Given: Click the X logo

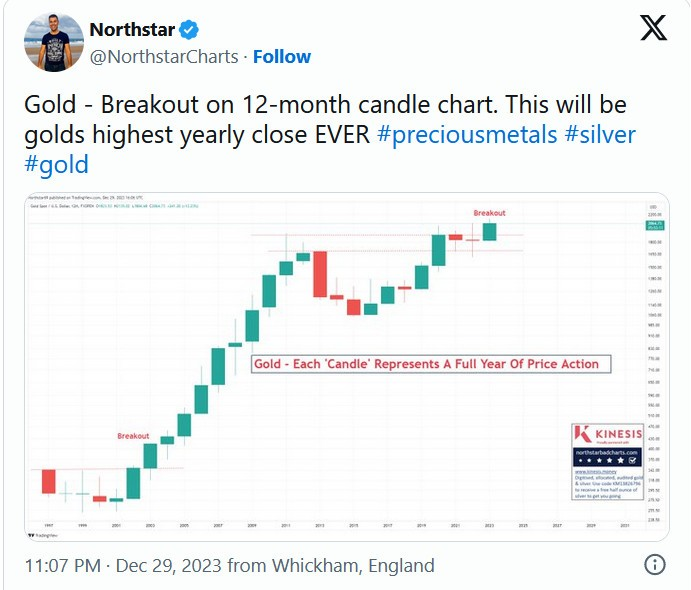Looking at the screenshot, I should pos(653,29).
